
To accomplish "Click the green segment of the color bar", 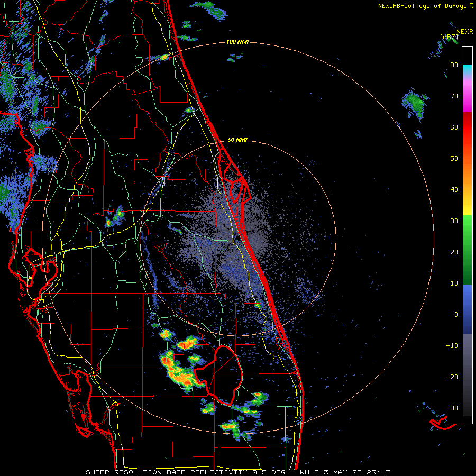I will coord(467,250).
